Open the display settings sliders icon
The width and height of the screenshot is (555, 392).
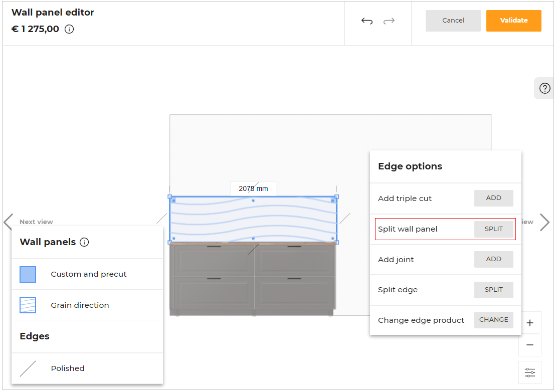[x=530, y=372]
